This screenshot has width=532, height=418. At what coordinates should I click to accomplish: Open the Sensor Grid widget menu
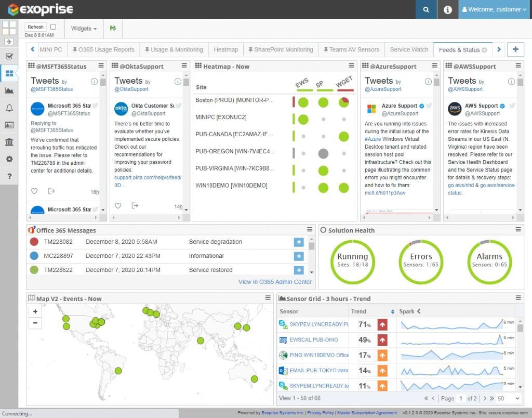click(518, 298)
